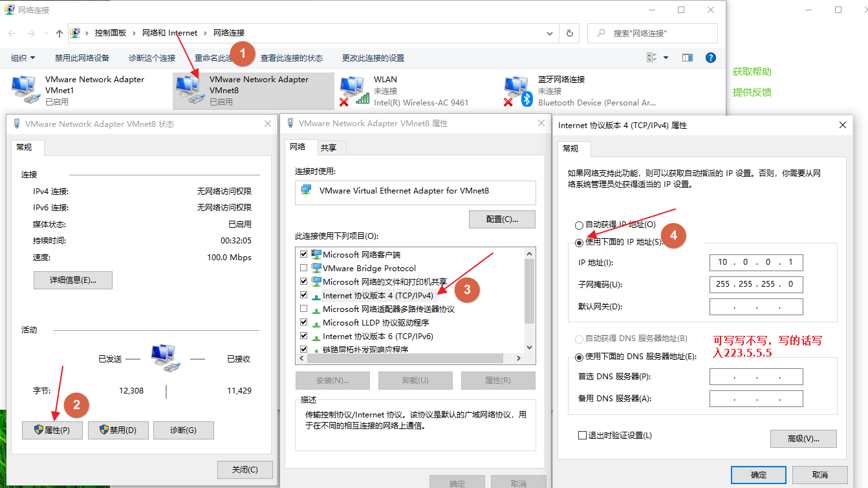
Task: Click the 关闭(C) button
Action: [x=245, y=470]
